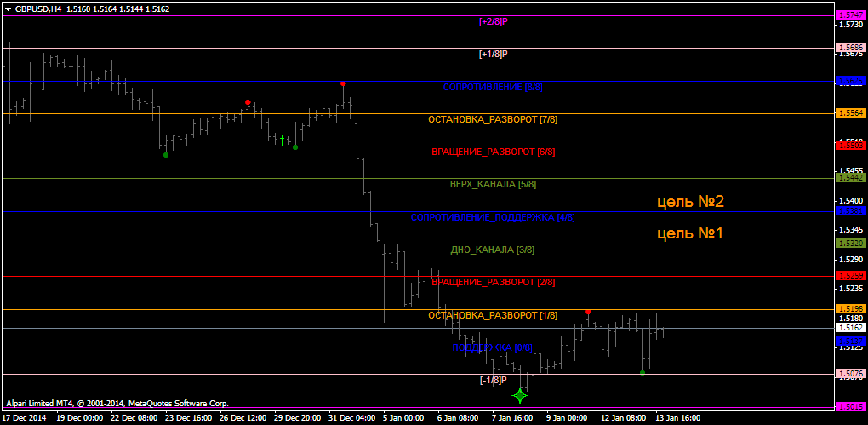The width and height of the screenshot is (868, 425).
Task: Click the GBPUSD,H4 chart title text
Action: coord(39,9)
